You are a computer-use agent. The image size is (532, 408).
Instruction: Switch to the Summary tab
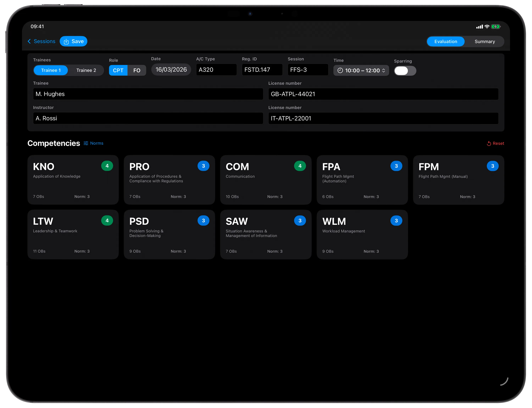(485, 42)
